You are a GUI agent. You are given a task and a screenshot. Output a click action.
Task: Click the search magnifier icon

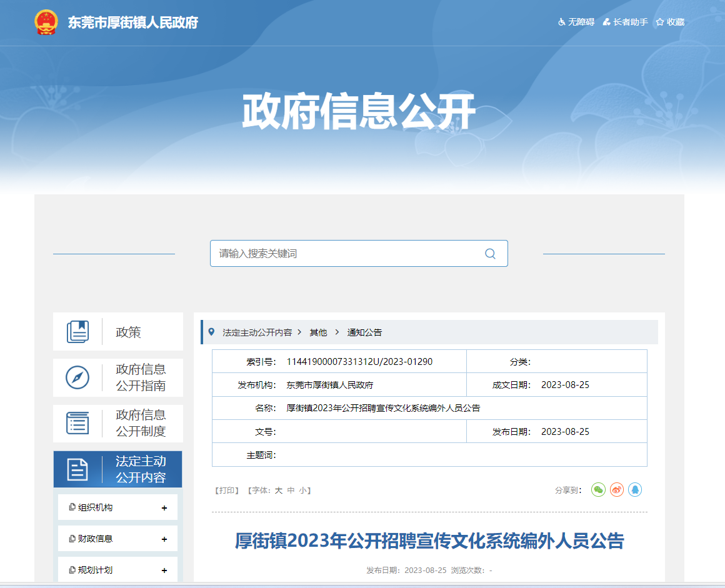tap(490, 254)
